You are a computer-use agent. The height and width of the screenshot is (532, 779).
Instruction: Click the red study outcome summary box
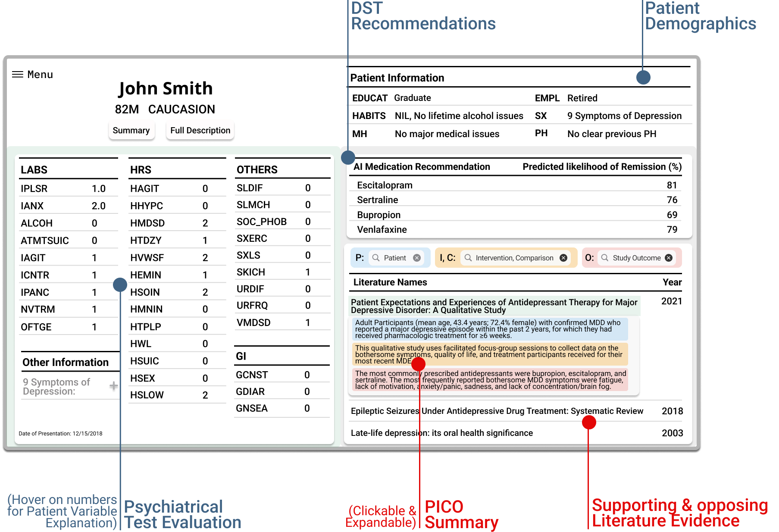490,380
